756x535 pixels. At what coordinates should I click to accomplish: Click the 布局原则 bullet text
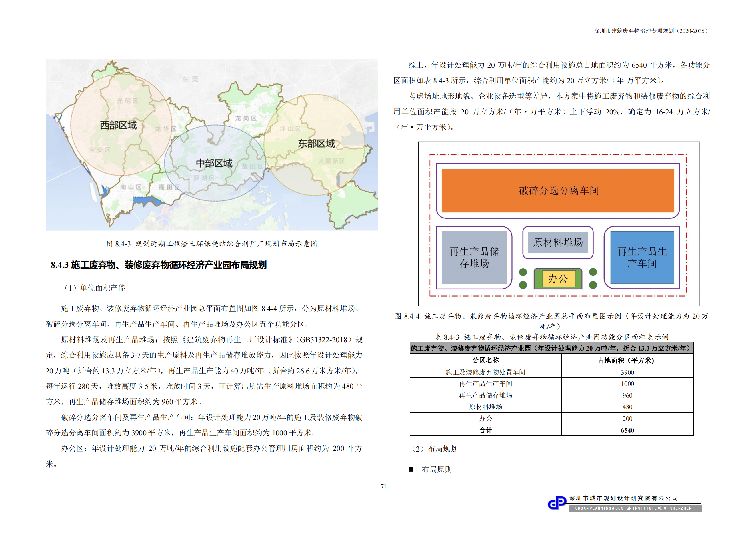coord(437,470)
